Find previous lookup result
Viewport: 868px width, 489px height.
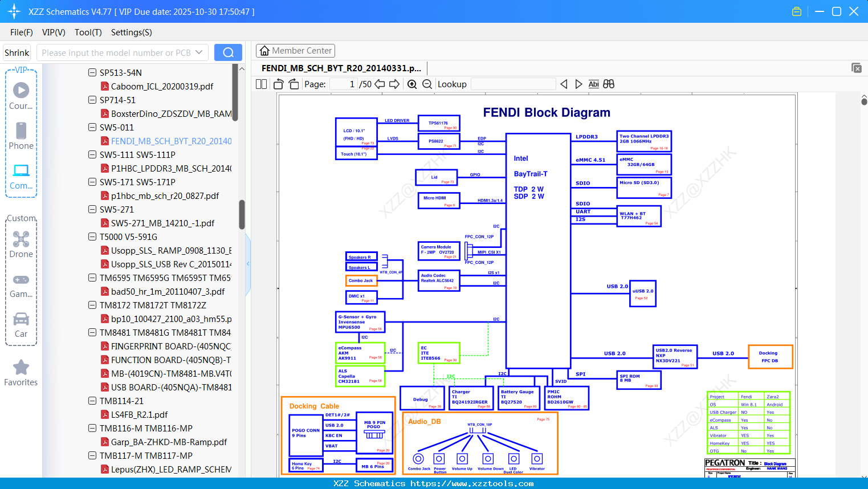[x=564, y=84]
